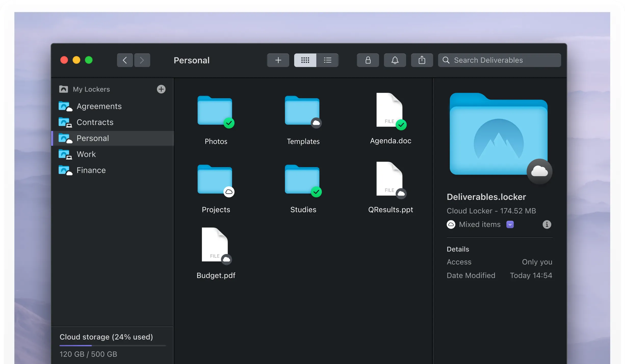Click the green sync checkmark on Agenda.doc

point(401,125)
